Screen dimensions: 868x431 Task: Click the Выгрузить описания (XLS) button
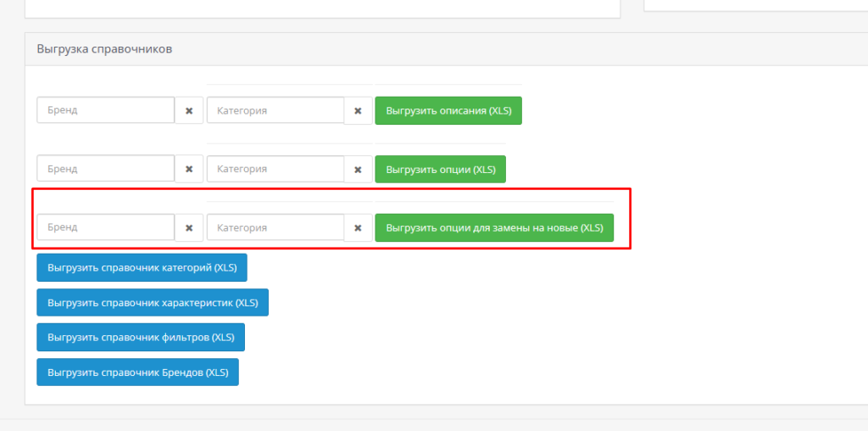click(448, 110)
